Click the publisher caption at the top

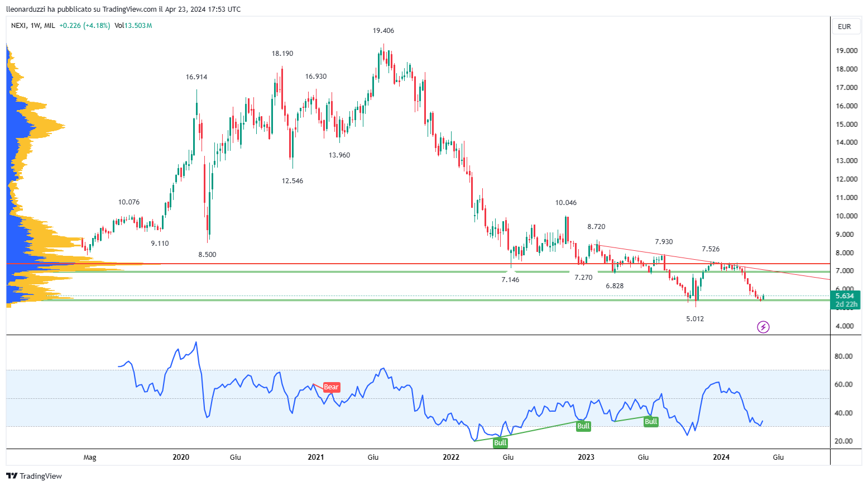(123, 9)
